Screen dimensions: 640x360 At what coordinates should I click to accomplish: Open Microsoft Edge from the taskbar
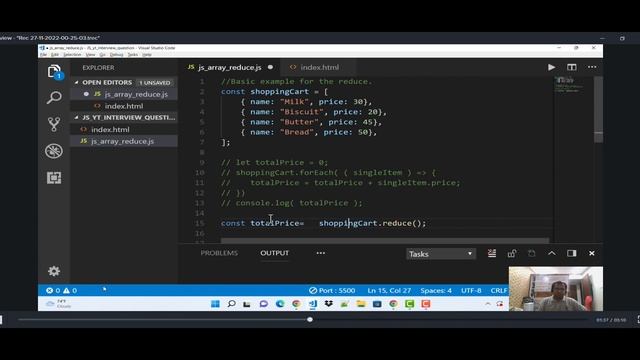(280, 304)
